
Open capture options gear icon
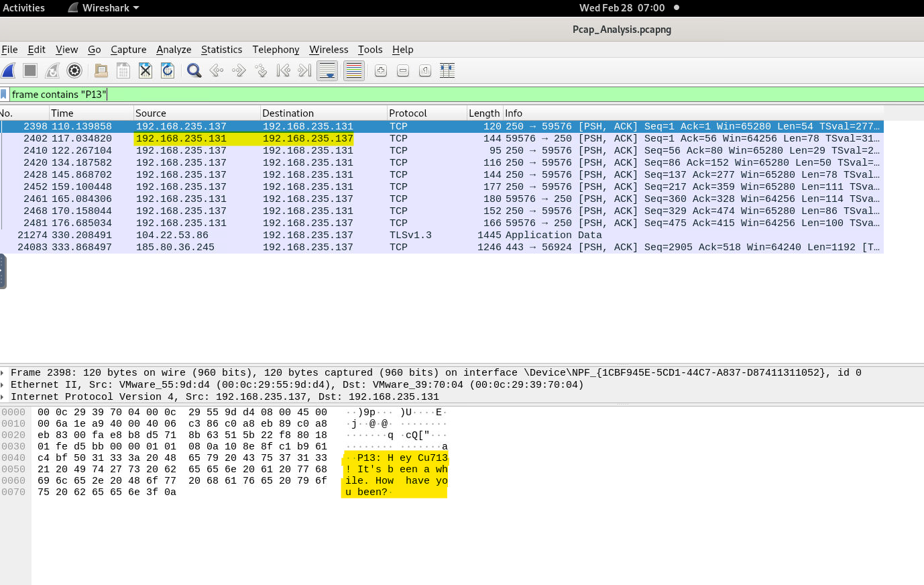pyautogui.click(x=74, y=70)
